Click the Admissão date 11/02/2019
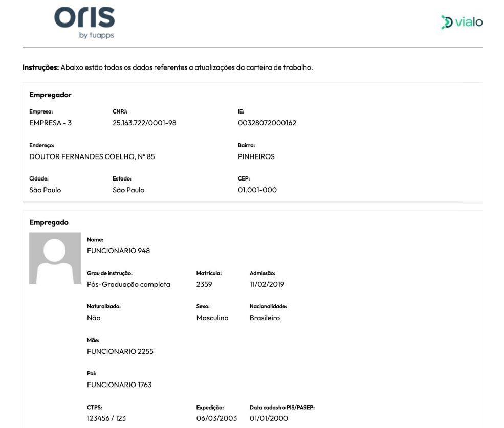This screenshot has height=428, width=504. tap(267, 284)
